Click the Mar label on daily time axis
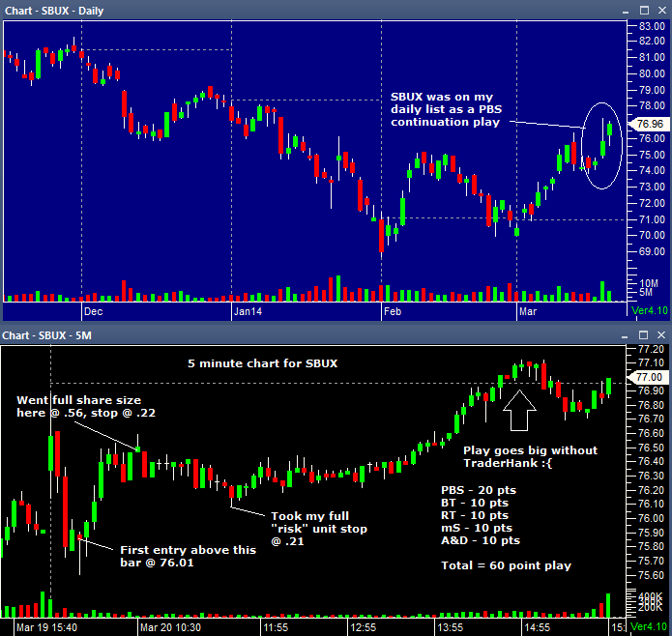 [528, 311]
